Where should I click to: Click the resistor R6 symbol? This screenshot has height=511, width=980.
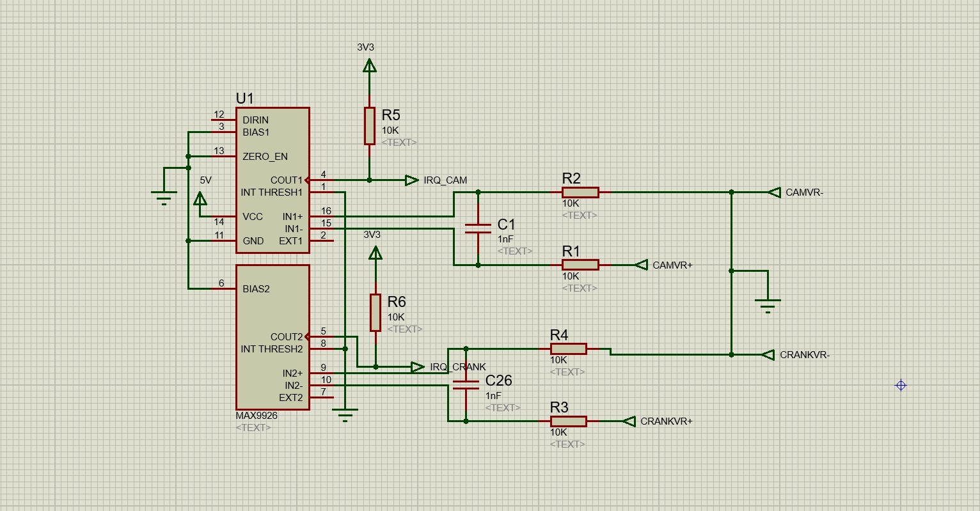[x=375, y=313]
